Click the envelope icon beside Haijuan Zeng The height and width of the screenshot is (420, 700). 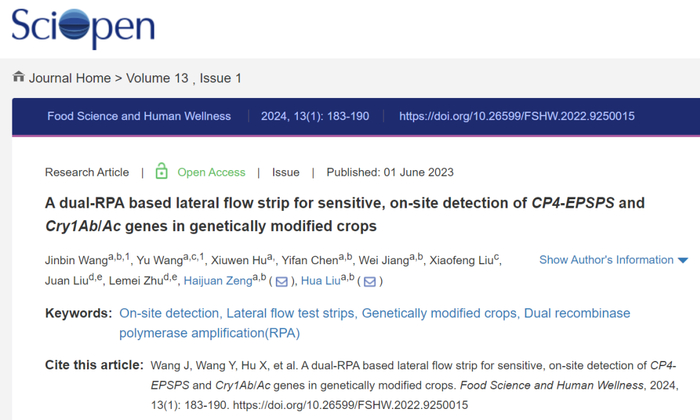[x=281, y=281]
